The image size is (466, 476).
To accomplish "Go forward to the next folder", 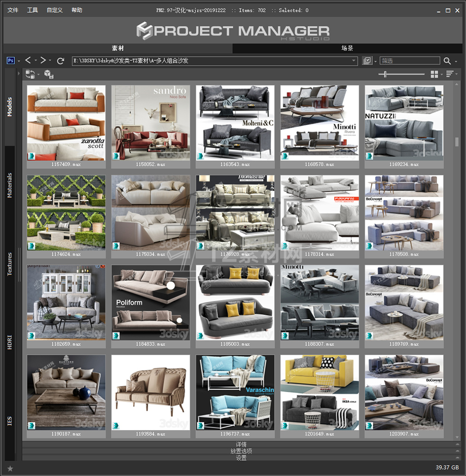I will 43,60.
